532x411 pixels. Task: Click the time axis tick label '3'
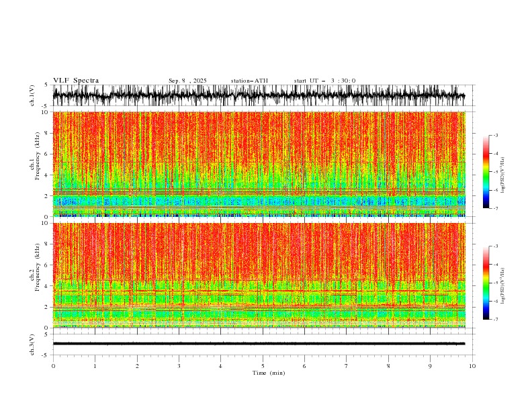coord(179,366)
